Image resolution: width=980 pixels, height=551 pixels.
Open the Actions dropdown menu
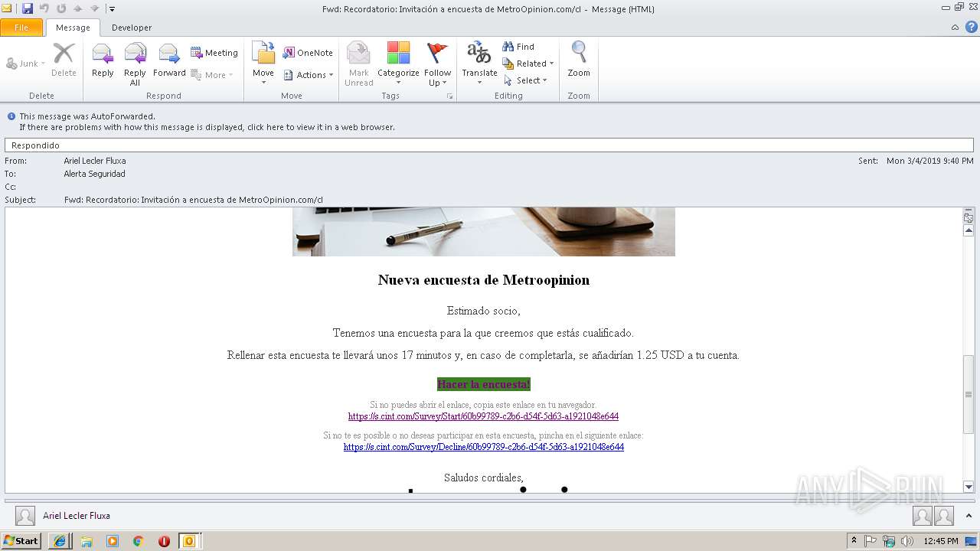[309, 75]
